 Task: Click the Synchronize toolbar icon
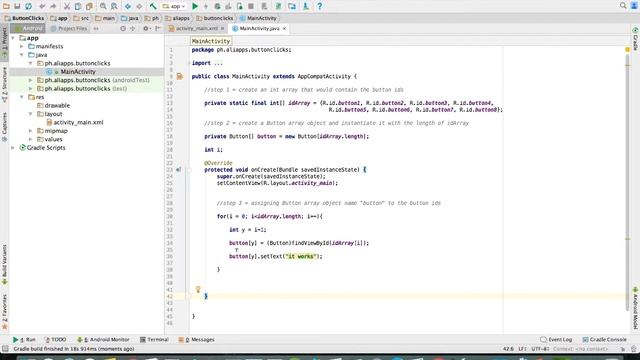click(29, 6)
